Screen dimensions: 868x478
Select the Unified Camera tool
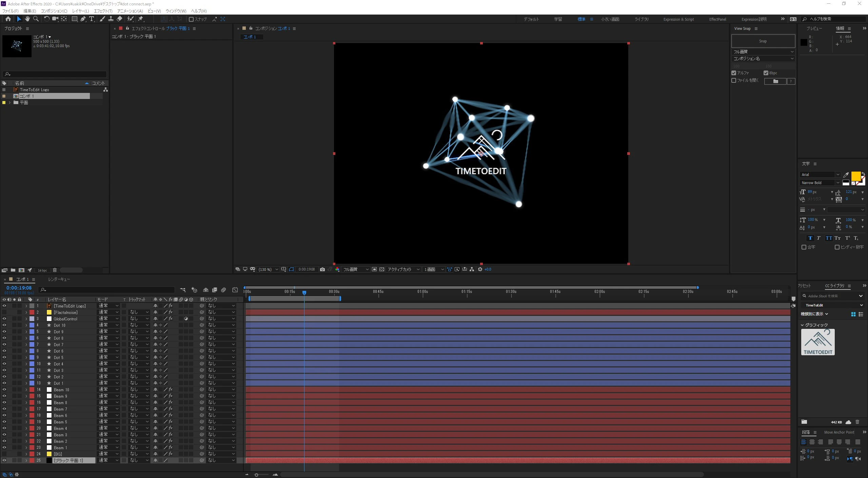55,19
